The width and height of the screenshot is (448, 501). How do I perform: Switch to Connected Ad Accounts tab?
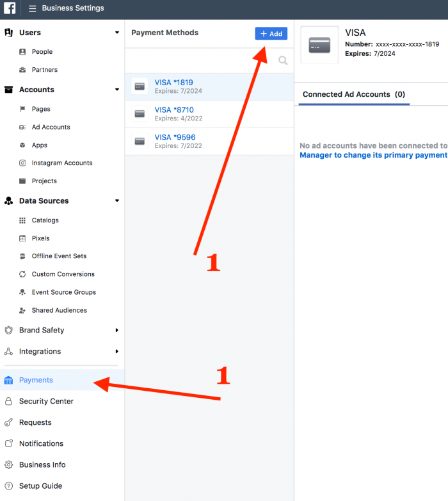pyautogui.click(x=353, y=95)
